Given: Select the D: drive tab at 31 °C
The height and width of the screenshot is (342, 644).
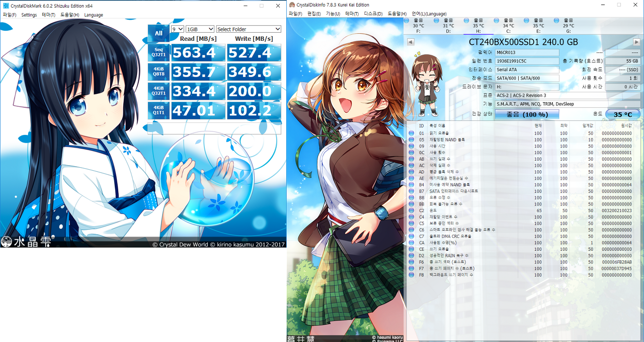Looking at the screenshot, I should (448, 25).
